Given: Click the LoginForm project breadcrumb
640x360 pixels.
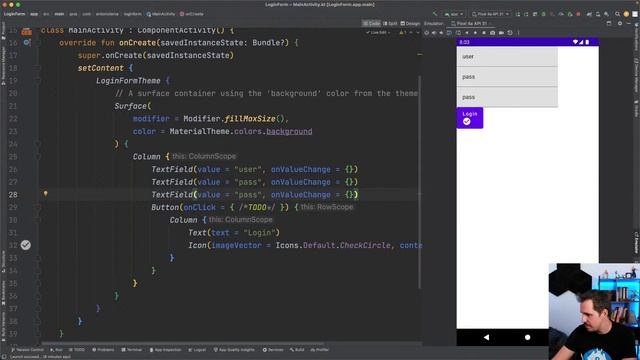Looking at the screenshot, I should (x=14, y=14).
